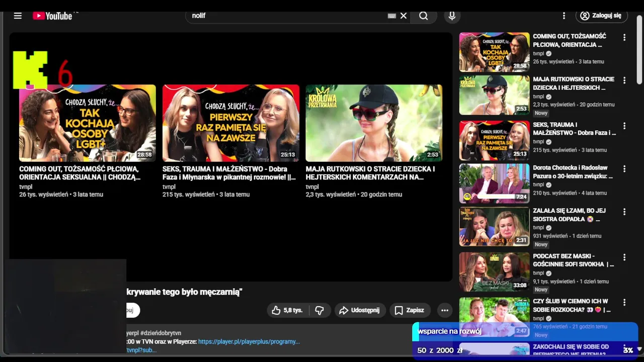Open endscreen thumbnail with woman in black cap
This screenshot has width=644, height=362.
pyautogui.click(x=374, y=123)
